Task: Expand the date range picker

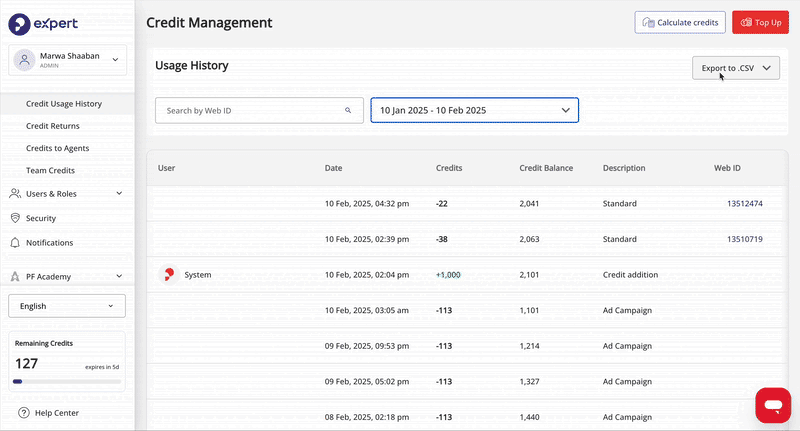Action: (x=474, y=110)
